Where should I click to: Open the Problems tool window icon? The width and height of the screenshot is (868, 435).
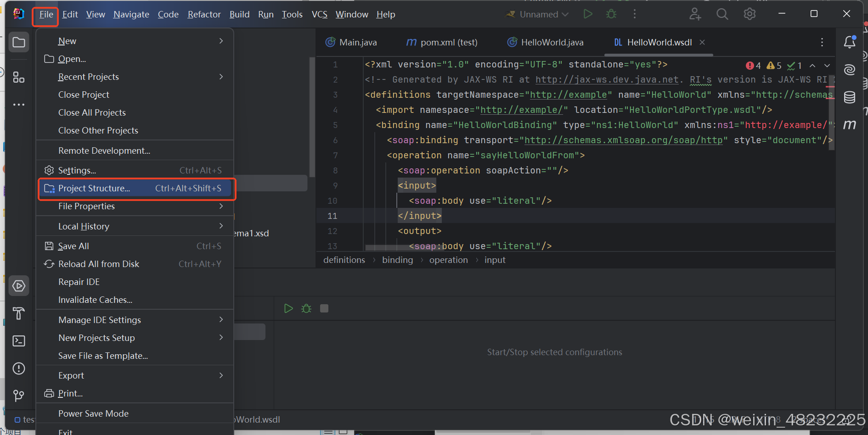tap(19, 368)
